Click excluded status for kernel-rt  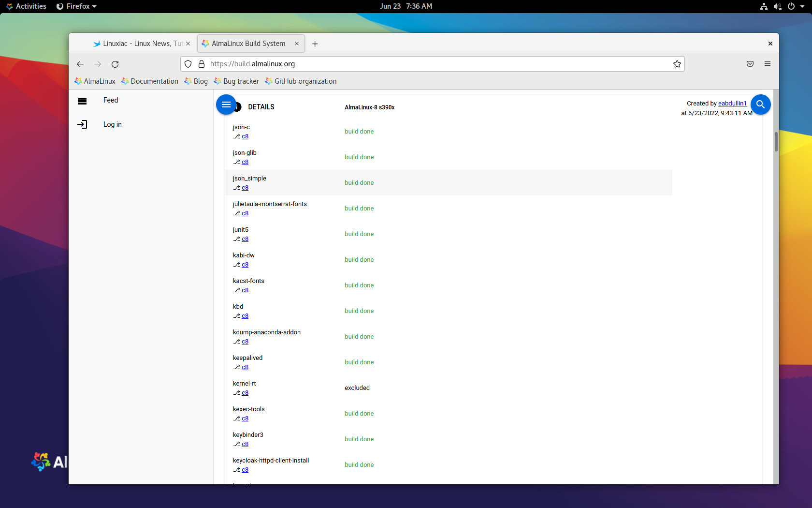[357, 388]
